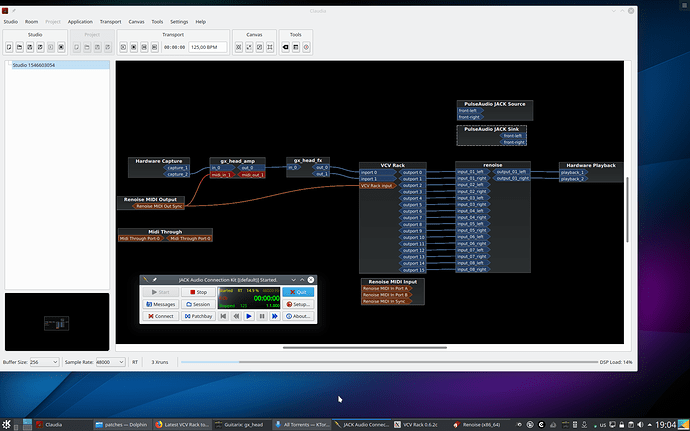Click the canvas vertical scrollbar
Viewport: 690px width, 431px height.
click(627, 210)
